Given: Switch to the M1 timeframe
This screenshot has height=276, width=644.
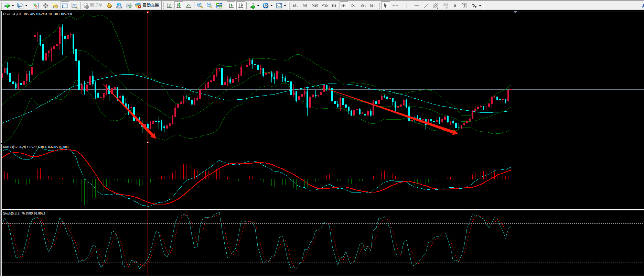Looking at the screenshot, I should [x=296, y=5].
